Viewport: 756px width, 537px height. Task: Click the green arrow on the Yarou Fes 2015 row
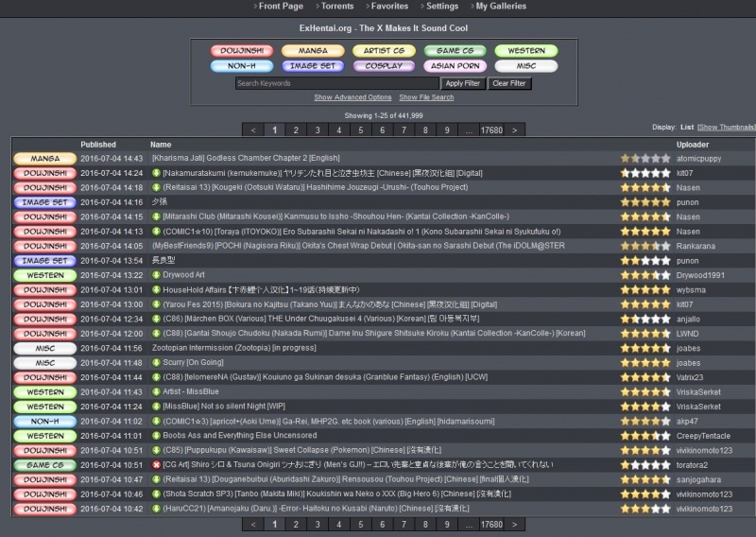click(x=156, y=305)
